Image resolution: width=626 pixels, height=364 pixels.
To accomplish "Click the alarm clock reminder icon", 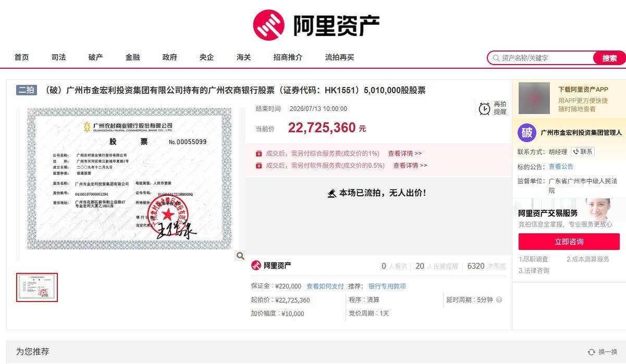I will (485, 108).
